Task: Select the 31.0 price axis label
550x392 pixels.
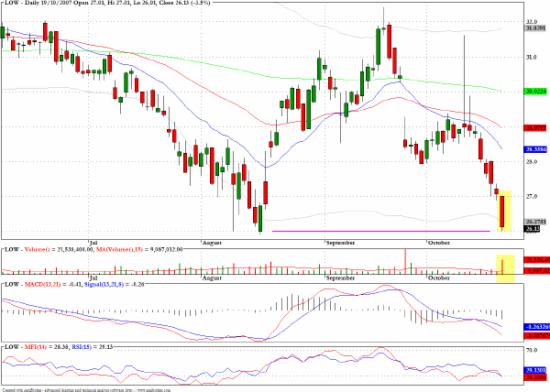Action: click(531, 57)
